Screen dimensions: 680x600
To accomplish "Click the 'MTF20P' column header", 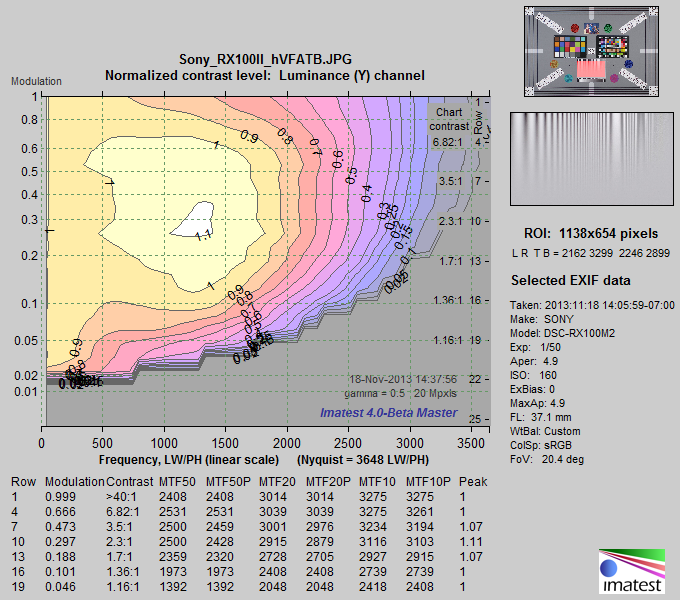I will (328, 482).
